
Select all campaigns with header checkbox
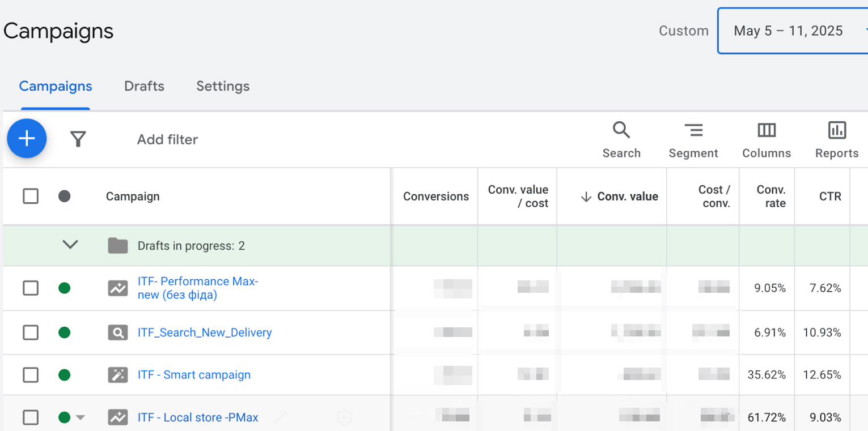tap(31, 197)
